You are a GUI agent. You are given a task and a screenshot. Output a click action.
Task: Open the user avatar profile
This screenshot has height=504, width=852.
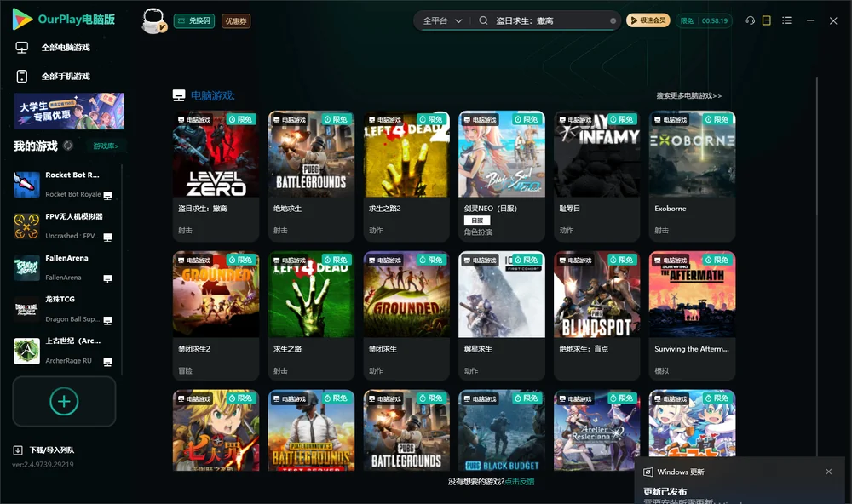point(153,20)
